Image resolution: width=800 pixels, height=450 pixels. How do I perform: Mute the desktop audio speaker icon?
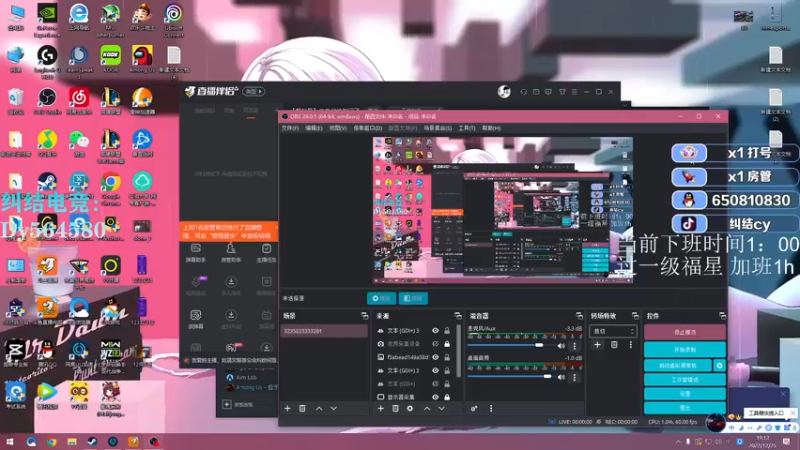pyautogui.click(x=561, y=377)
